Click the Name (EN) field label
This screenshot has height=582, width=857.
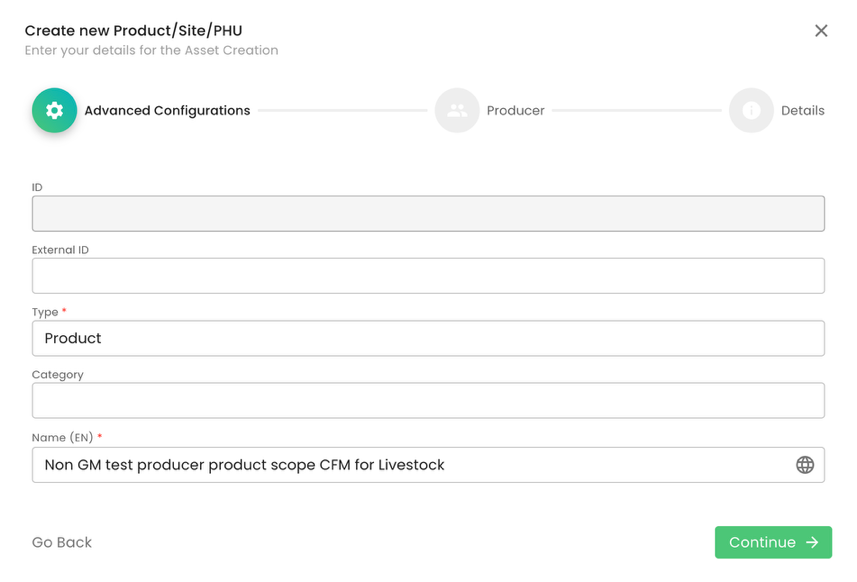63,438
